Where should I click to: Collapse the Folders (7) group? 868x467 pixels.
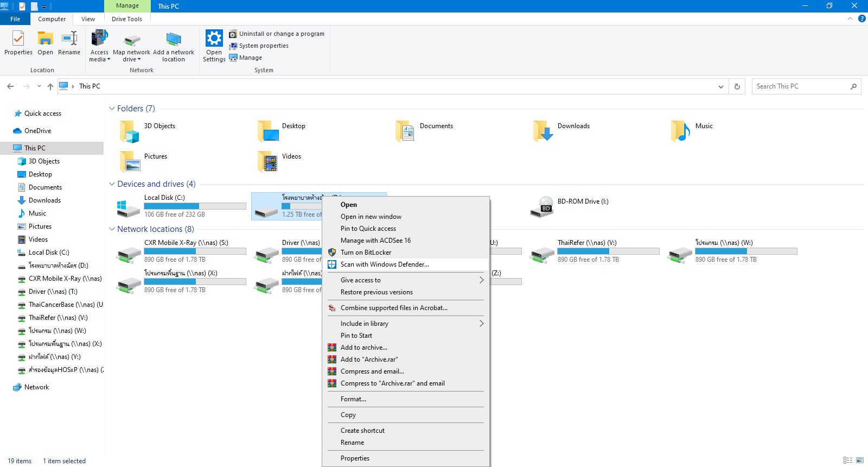click(x=112, y=109)
